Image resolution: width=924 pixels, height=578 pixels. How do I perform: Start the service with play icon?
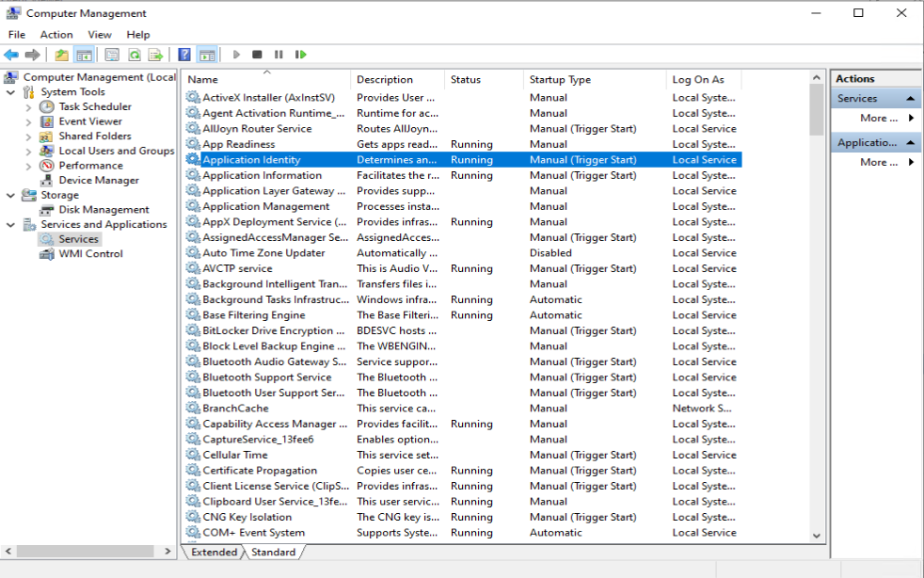click(x=236, y=55)
